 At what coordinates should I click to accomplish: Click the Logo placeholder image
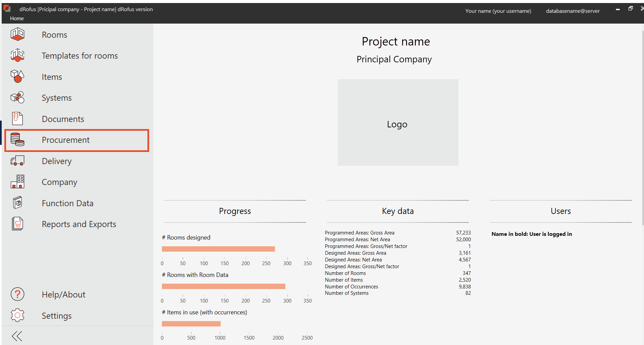398,123
